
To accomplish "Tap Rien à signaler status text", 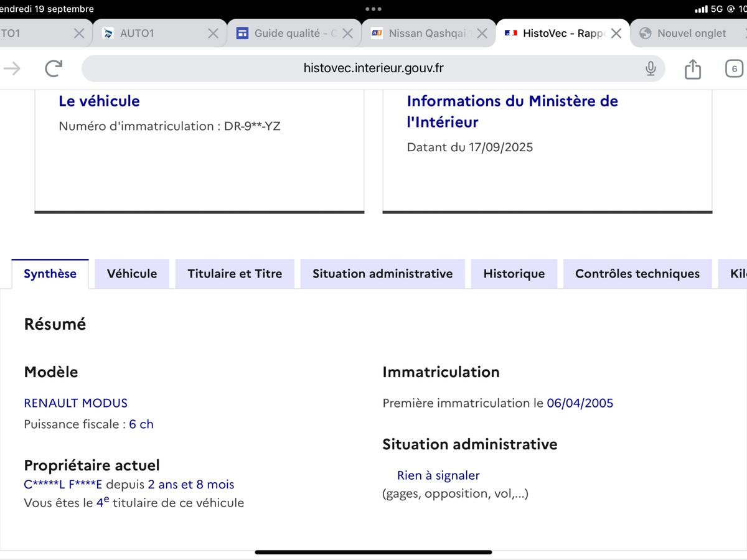I will tap(438, 475).
